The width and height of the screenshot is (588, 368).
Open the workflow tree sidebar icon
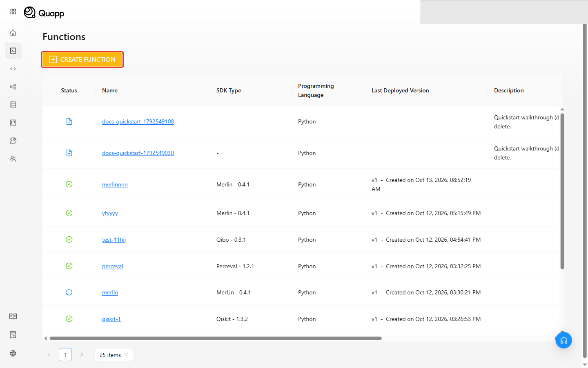click(x=13, y=87)
